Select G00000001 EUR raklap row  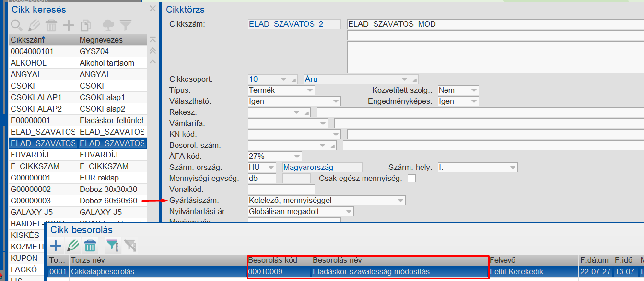(78, 178)
